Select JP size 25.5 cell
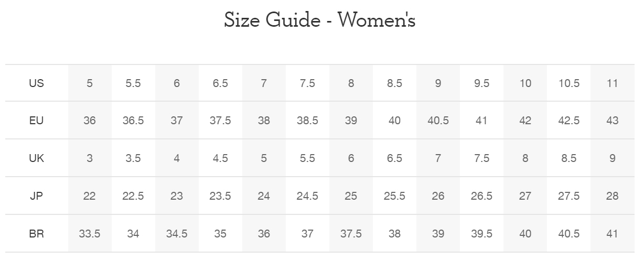 394,196
